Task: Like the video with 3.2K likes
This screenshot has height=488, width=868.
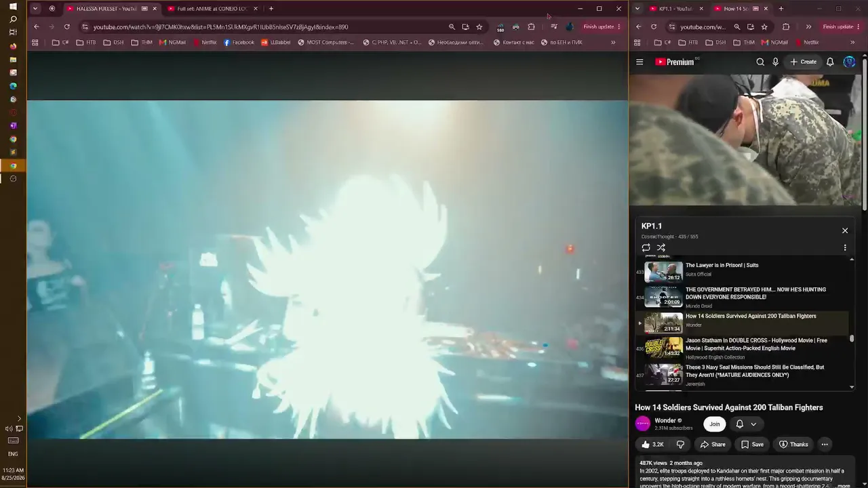Action: click(654, 445)
